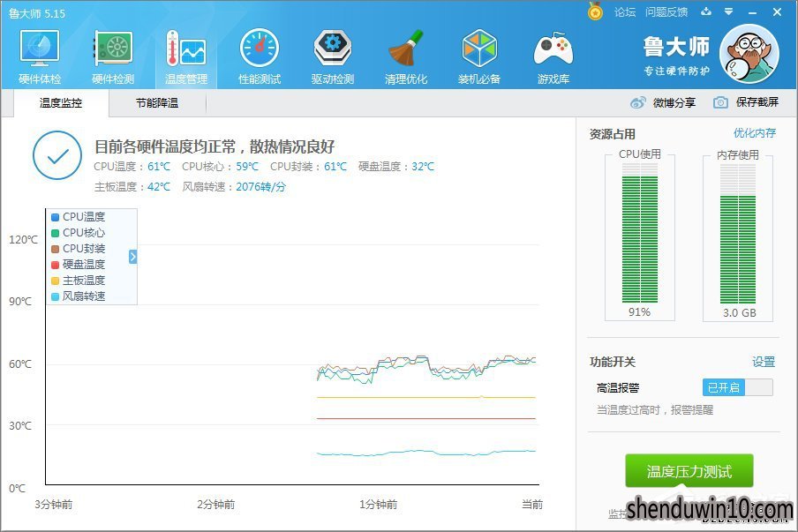Click the 30℃ axis label

[20, 426]
